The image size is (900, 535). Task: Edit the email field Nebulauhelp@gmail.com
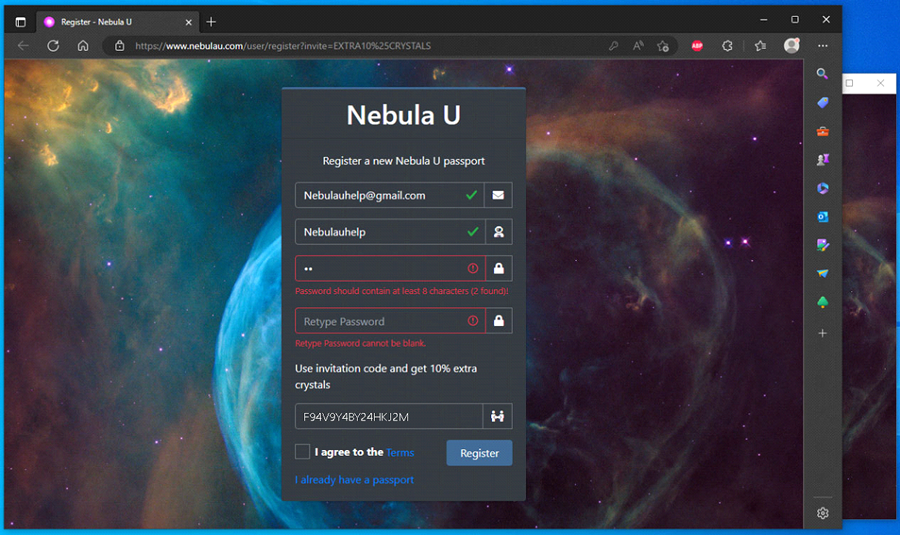pyautogui.click(x=390, y=195)
